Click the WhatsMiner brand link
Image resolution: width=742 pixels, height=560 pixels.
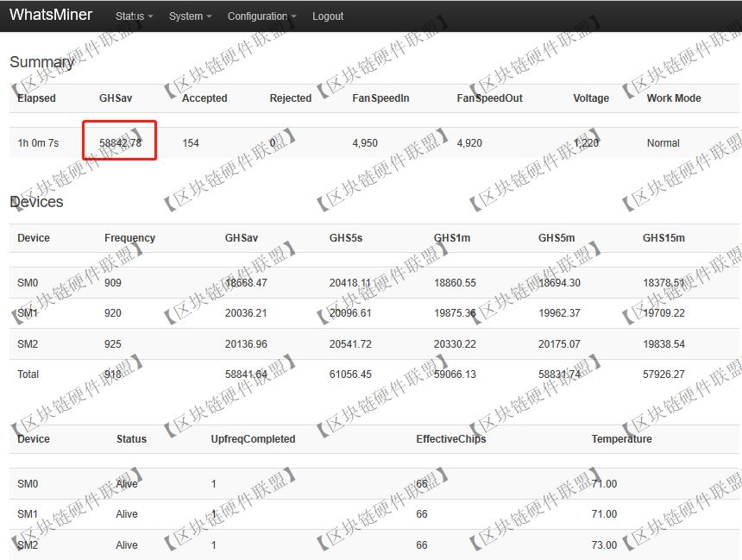[51, 15]
